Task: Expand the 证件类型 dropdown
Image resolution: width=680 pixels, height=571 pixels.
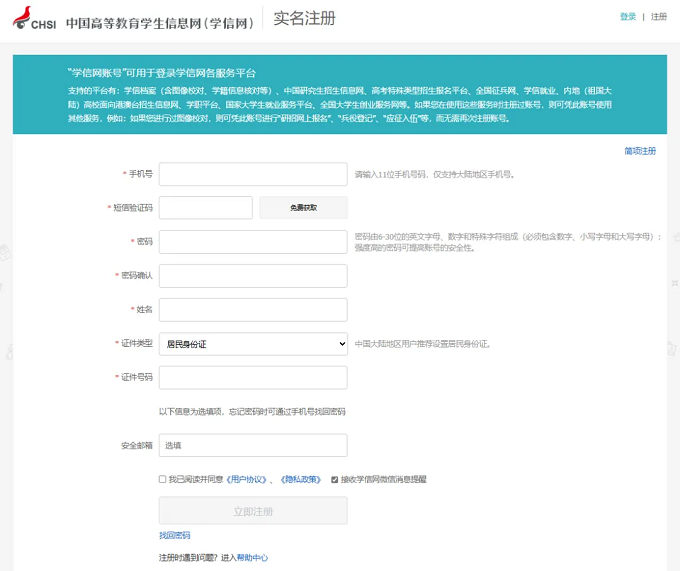Action: pos(253,344)
